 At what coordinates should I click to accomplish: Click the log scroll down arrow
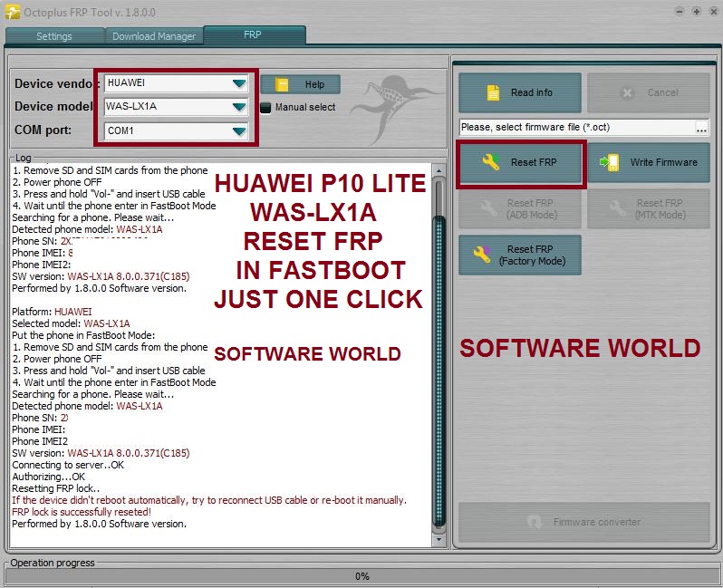[x=439, y=539]
